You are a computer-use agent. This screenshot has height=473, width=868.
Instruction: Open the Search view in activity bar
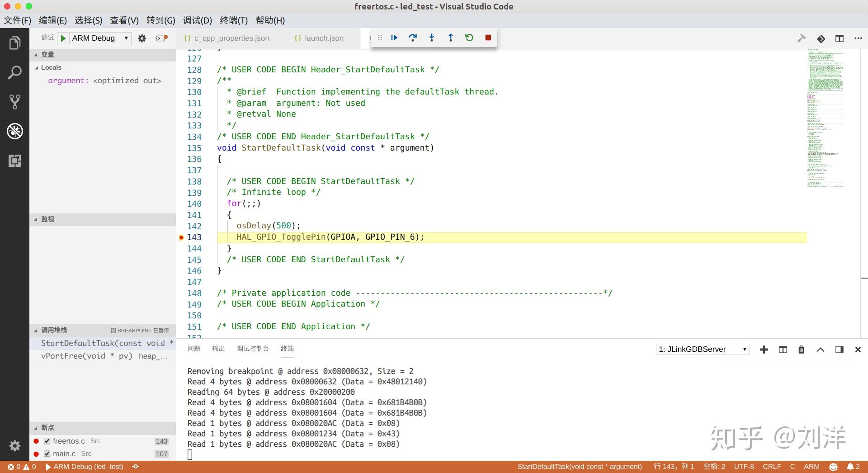pos(14,72)
